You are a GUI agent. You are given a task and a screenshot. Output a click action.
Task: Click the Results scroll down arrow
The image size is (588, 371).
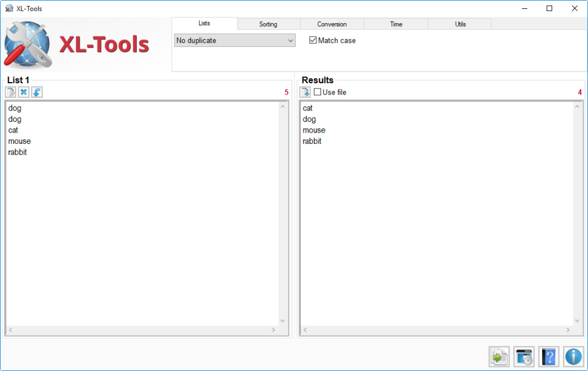click(x=577, y=321)
